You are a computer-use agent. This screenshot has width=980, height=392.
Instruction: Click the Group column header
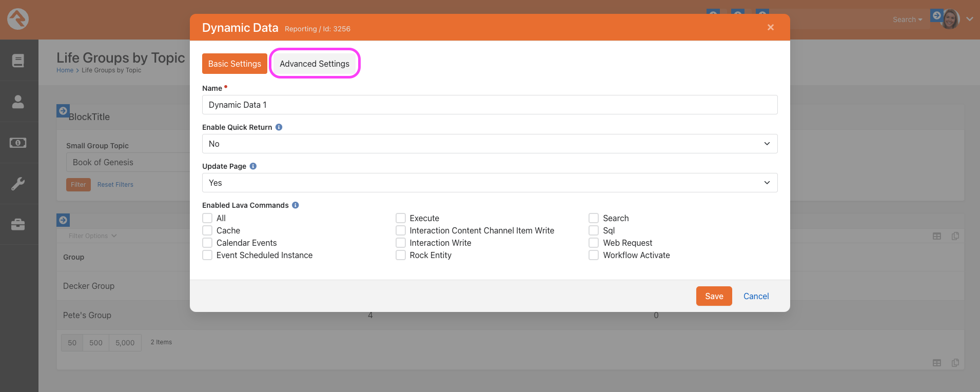pos(73,257)
